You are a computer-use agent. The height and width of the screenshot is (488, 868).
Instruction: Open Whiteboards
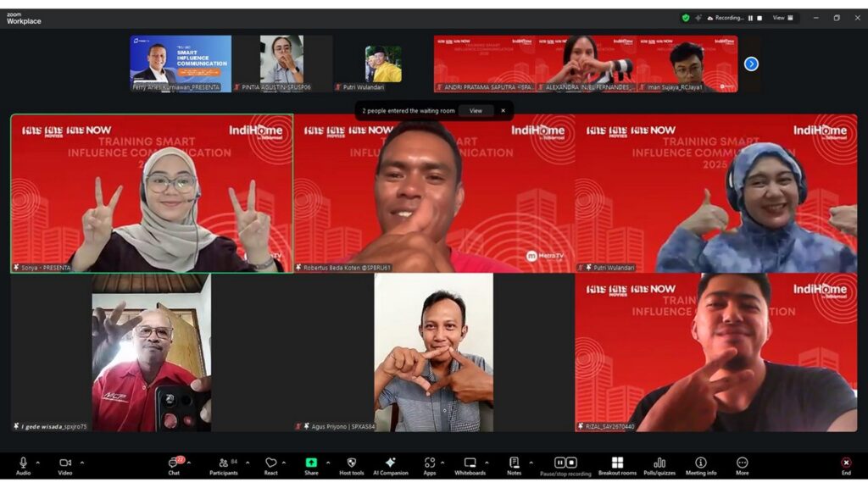[x=470, y=465]
